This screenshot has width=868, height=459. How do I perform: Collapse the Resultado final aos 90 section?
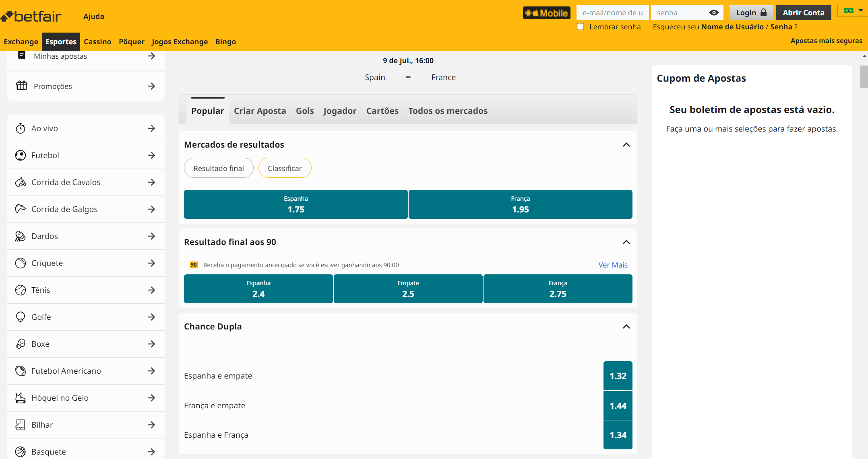626,242
